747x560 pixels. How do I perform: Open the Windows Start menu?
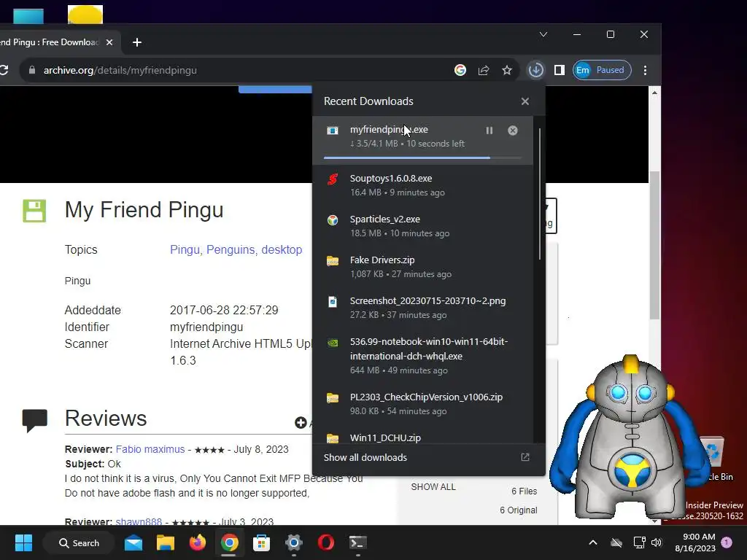coord(23,542)
